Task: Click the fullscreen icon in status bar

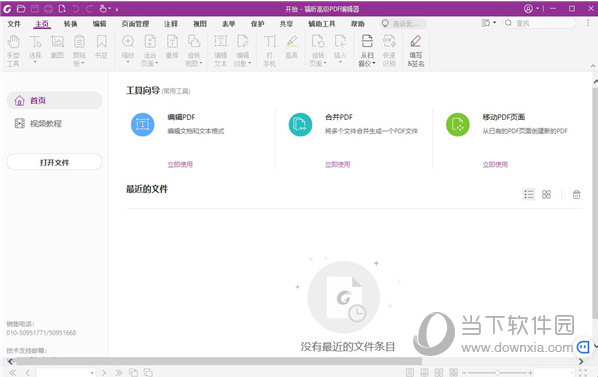Action: [x=583, y=372]
